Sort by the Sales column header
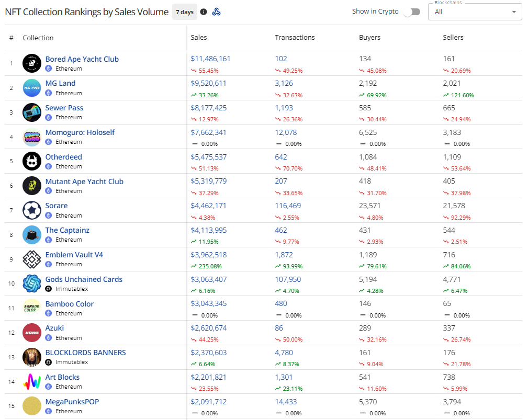 tap(199, 38)
